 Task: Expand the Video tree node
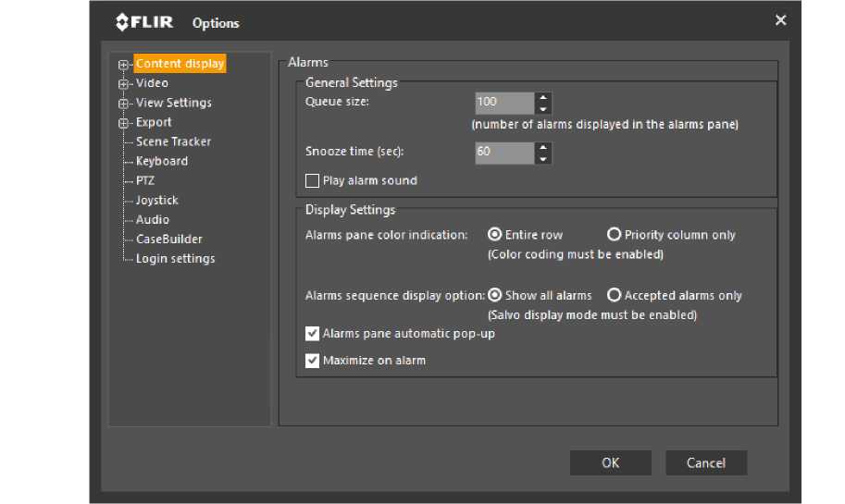[122, 84]
